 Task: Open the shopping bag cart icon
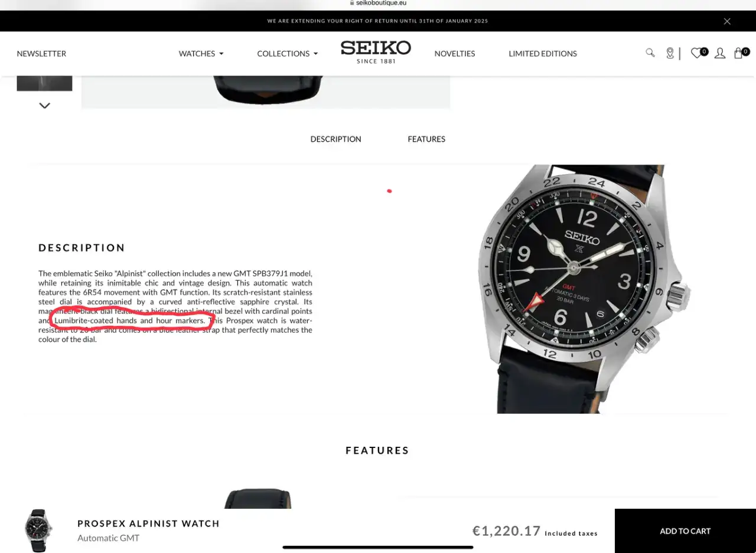click(x=741, y=53)
